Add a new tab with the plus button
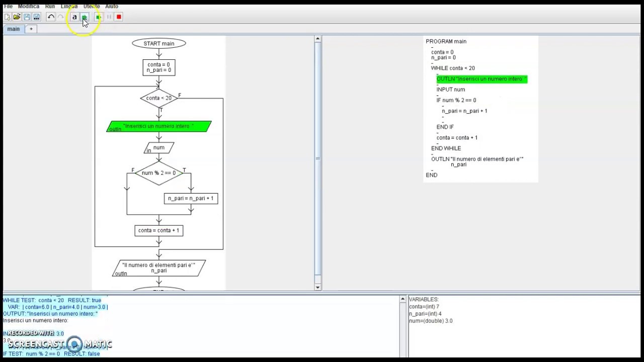 [31, 29]
